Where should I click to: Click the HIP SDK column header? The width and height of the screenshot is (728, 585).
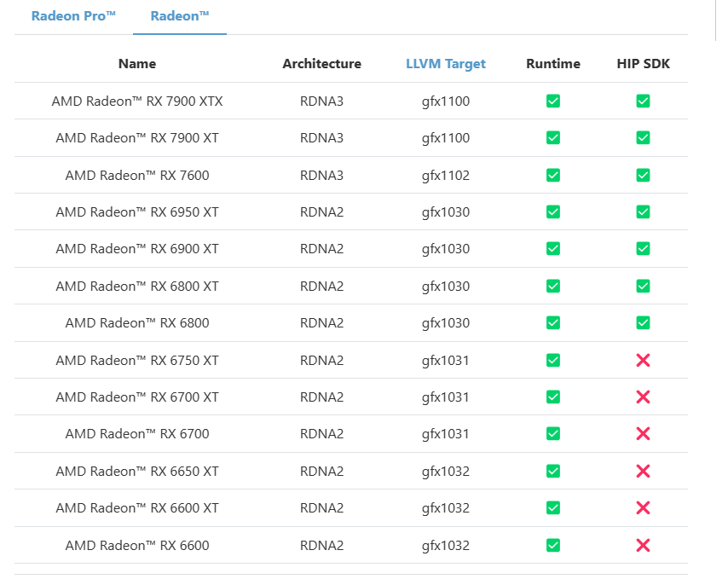coord(643,64)
